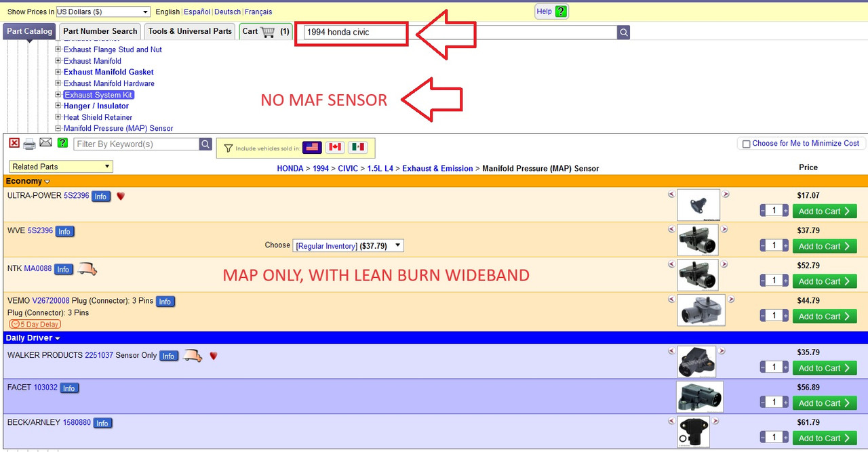Open part number link 1580880
This screenshot has height=452, width=868.
click(x=77, y=423)
